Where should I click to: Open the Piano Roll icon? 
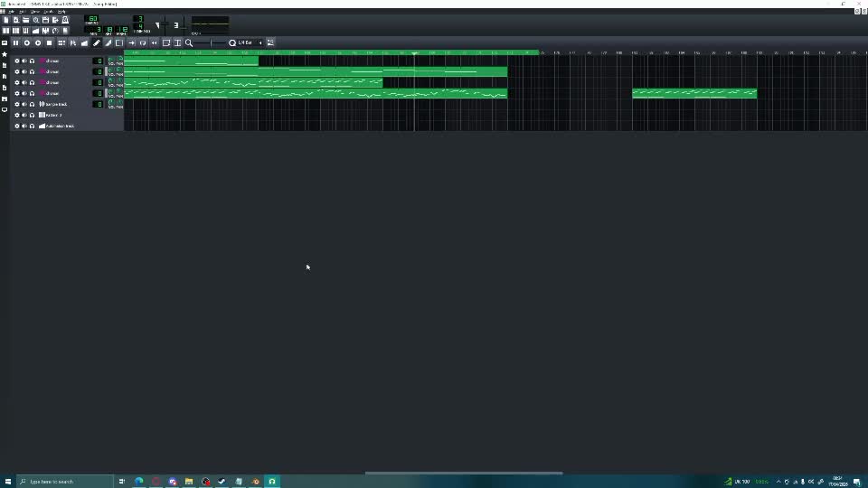(x=26, y=31)
